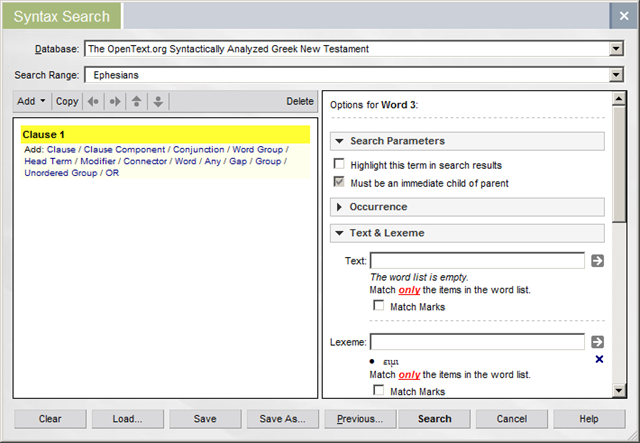
Task: Open the Search Range dropdown
Action: click(x=616, y=75)
